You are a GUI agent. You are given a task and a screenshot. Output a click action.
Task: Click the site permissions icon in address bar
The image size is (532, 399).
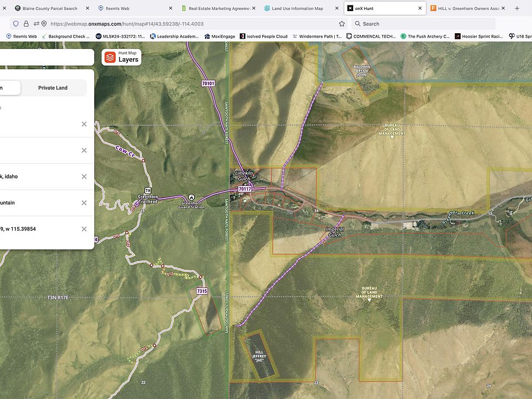37,24
